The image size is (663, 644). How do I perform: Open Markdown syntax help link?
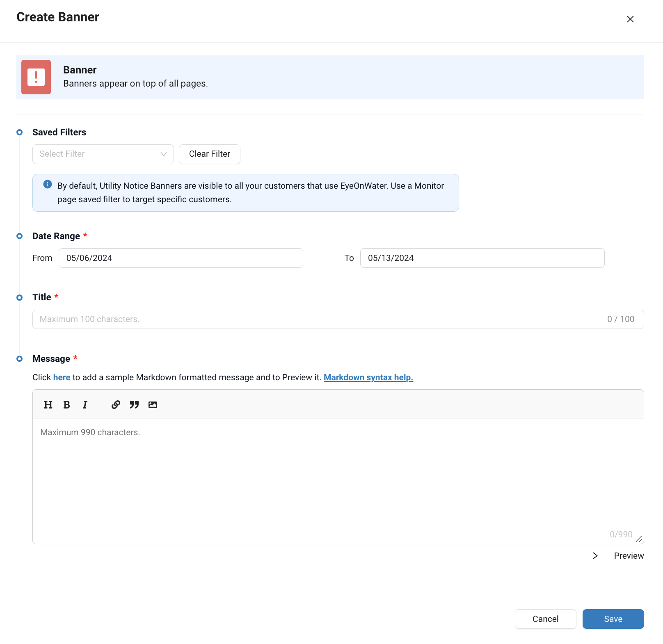[x=368, y=377]
